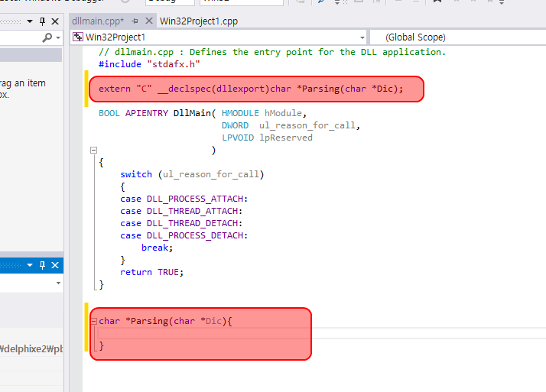This screenshot has height=392, width=546.
Task: Open window position menu of lower-left panel
Action: (x=30, y=265)
